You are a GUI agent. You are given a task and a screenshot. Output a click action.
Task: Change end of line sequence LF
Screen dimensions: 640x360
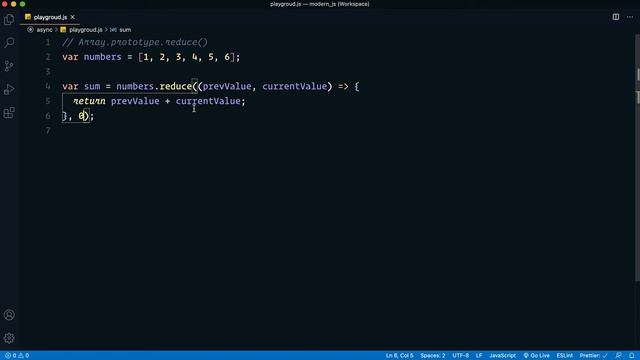pyautogui.click(x=479, y=356)
